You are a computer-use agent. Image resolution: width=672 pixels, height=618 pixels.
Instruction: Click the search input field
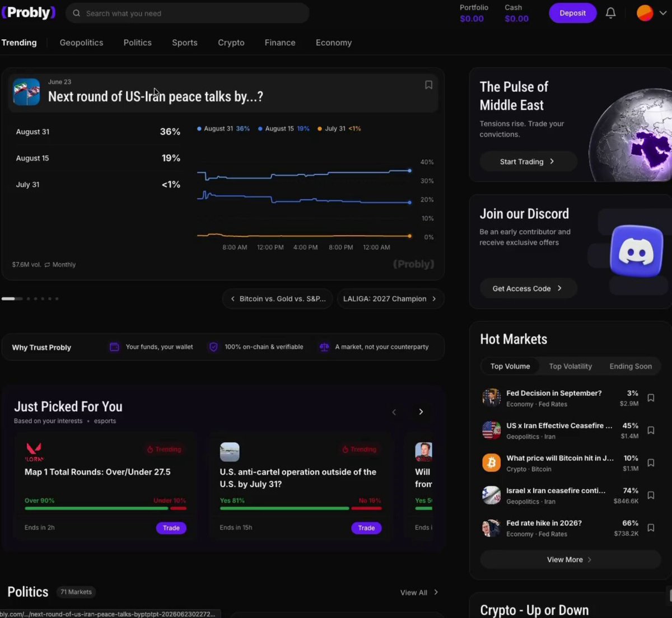pyautogui.click(x=188, y=13)
